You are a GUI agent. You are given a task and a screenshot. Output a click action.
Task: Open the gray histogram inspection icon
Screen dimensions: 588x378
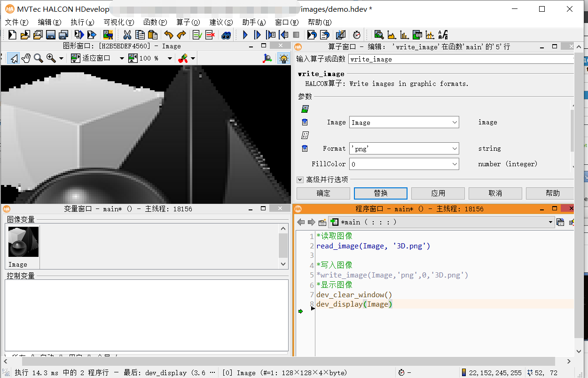392,34
